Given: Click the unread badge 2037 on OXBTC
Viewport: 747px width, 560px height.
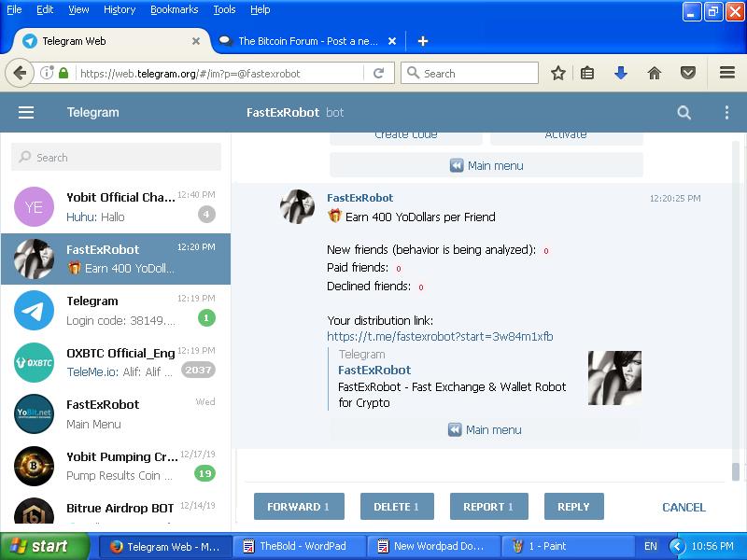Looking at the screenshot, I should click(198, 370).
